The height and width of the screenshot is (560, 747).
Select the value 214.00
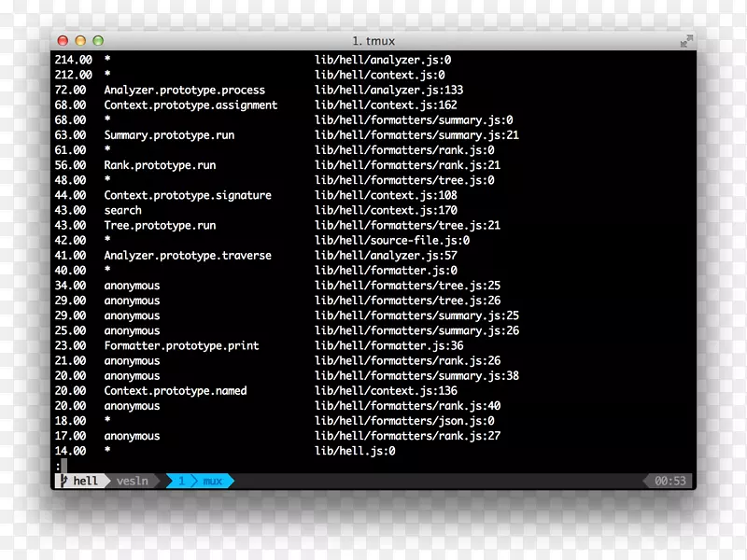tap(74, 60)
